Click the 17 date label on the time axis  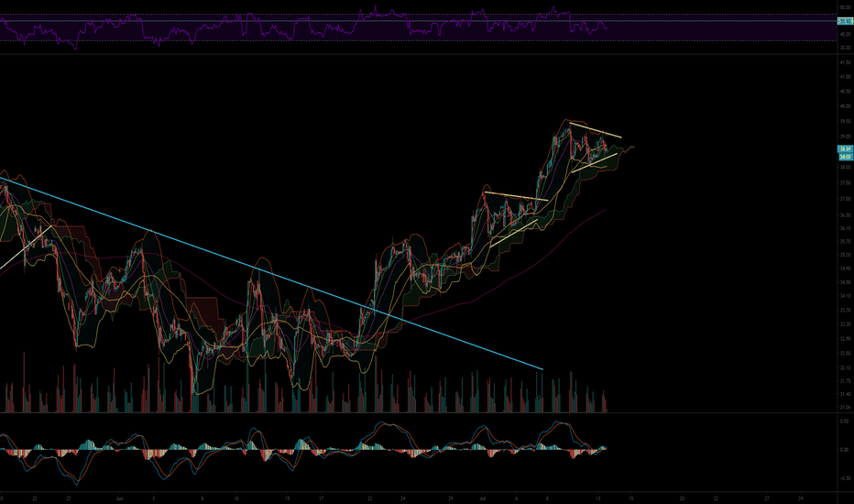pos(322,498)
